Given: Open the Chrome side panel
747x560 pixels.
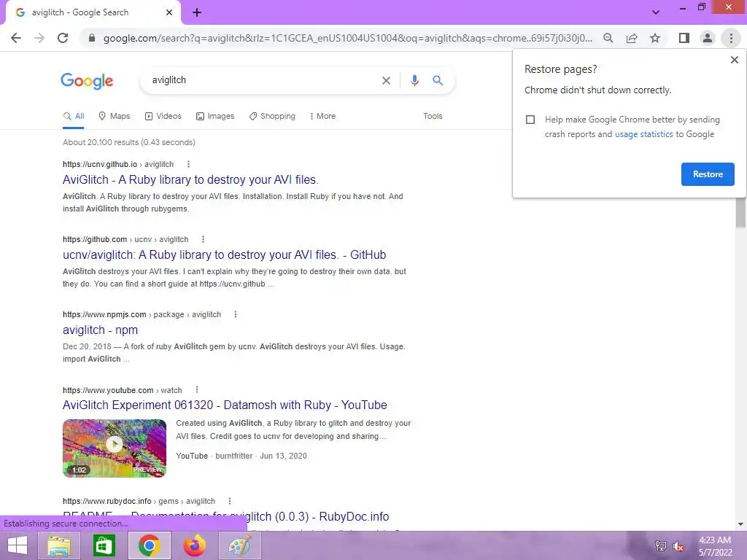Looking at the screenshot, I should [684, 38].
